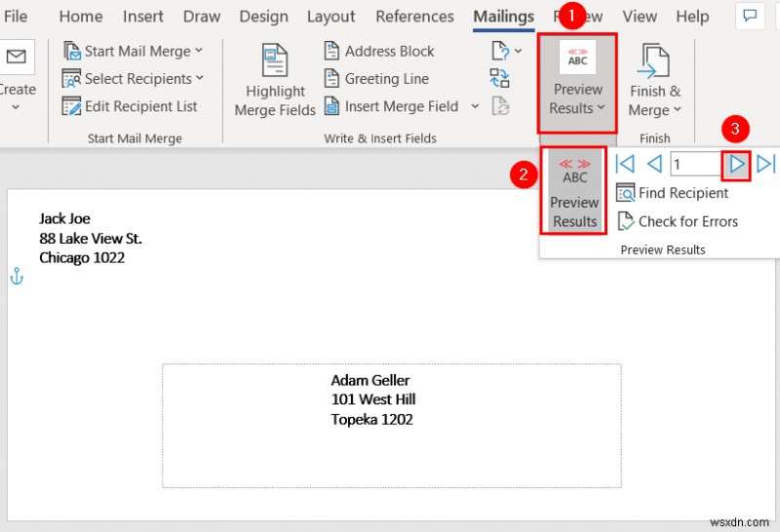Open the Help tab
The width and height of the screenshot is (780, 532).
point(692,17)
